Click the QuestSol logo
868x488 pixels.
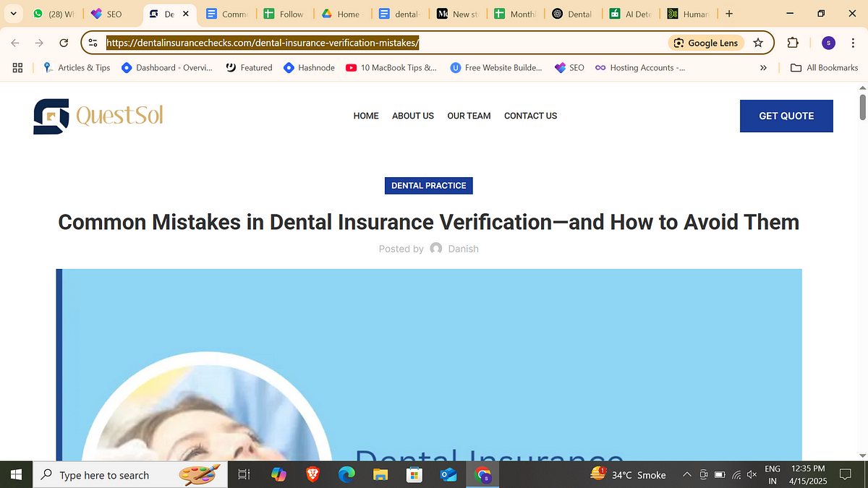98,116
